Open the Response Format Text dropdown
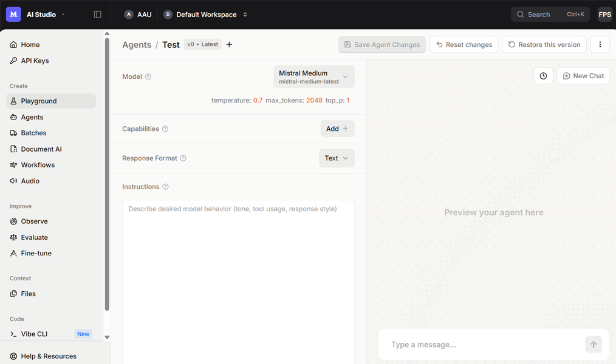The width and height of the screenshot is (616, 364). click(337, 158)
